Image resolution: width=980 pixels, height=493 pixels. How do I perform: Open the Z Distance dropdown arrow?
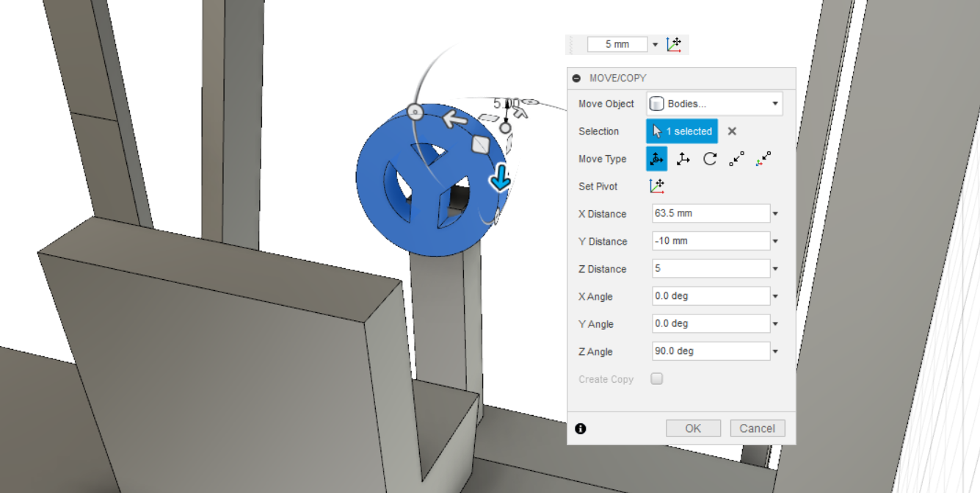click(x=775, y=269)
